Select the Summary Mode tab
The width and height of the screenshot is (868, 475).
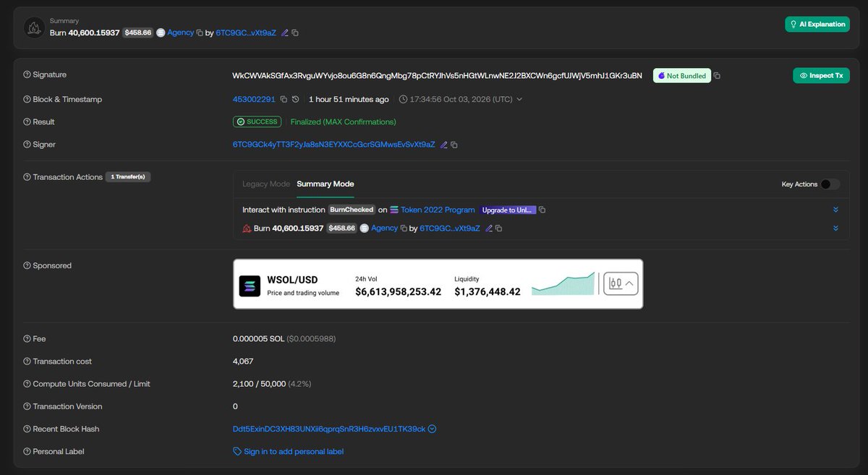(x=325, y=184)
